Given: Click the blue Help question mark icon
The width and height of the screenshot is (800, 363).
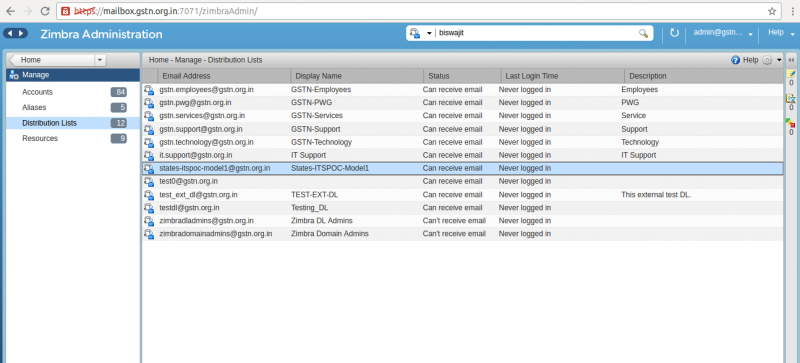Looking at the screenshot, I should 735,60.
